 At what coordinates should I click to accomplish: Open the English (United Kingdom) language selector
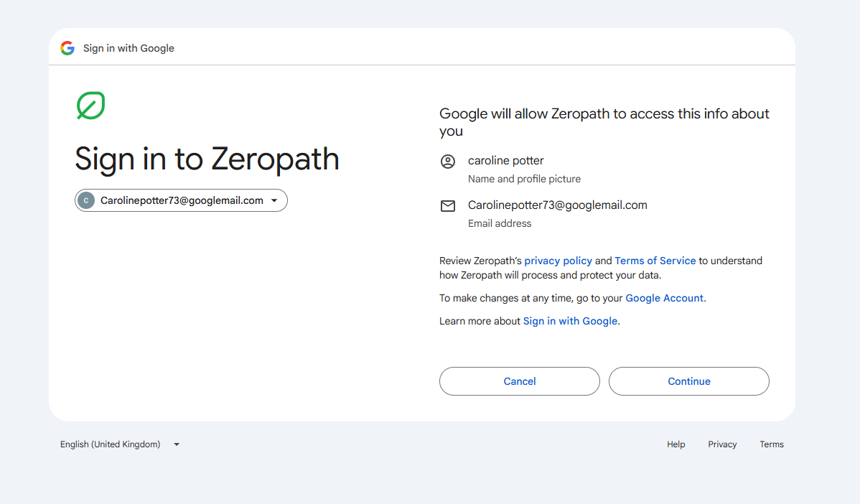pyautogui.click(x=120, y=444)
